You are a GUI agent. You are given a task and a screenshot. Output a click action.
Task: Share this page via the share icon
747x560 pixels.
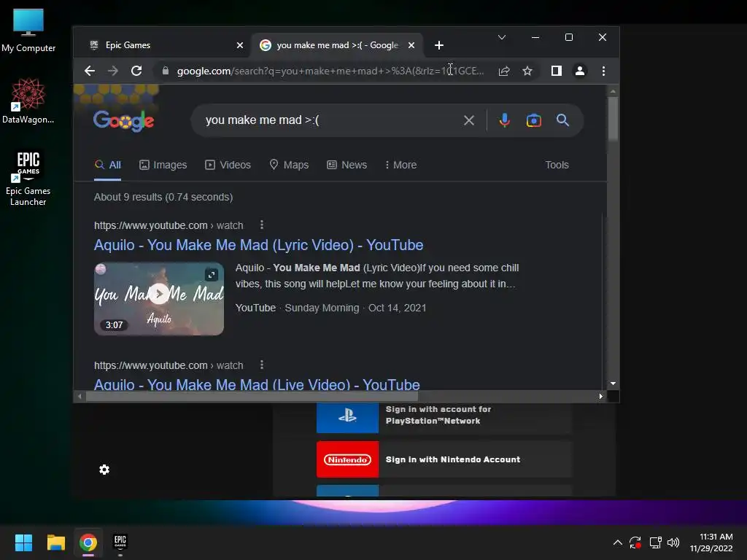click(504, 71)
